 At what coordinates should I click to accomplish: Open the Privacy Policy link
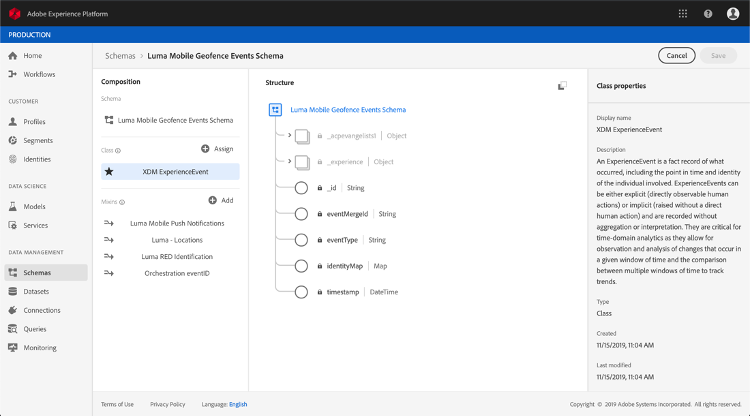pos(167,404)
